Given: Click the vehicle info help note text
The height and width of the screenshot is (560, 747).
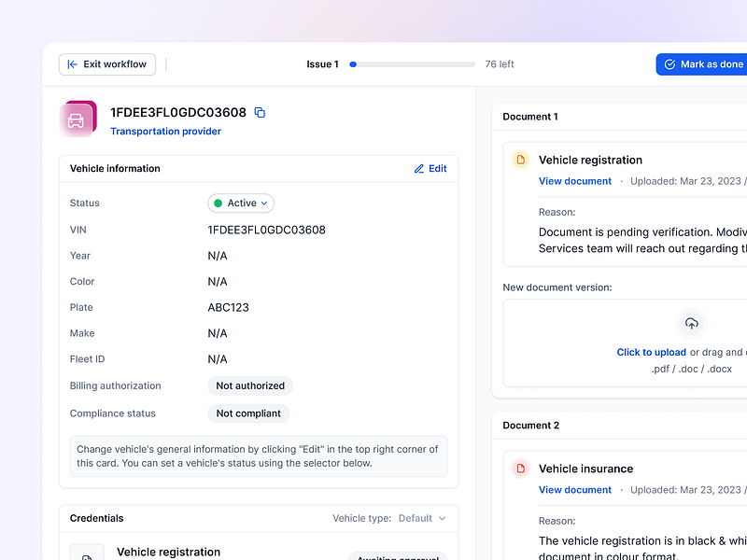Looking at the screenshot, I should tap(259, 456).
